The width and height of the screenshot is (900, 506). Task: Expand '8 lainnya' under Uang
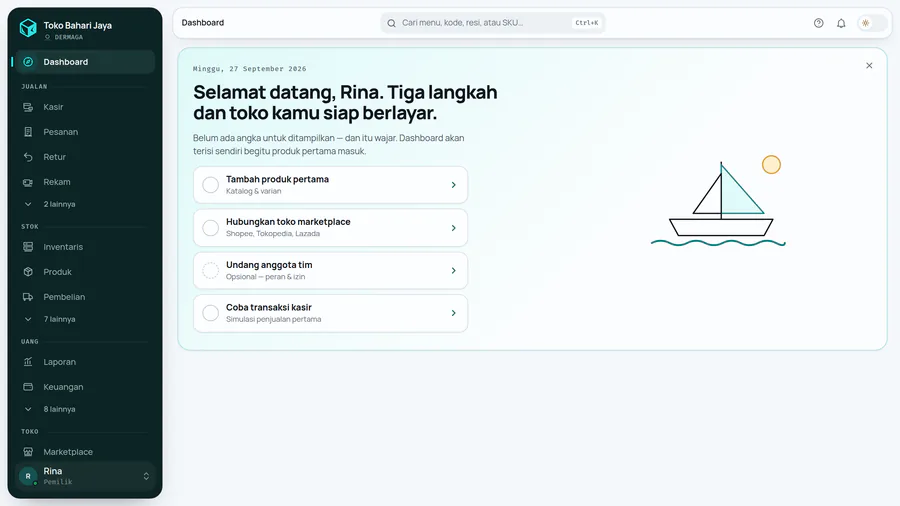tap(84, 409)
